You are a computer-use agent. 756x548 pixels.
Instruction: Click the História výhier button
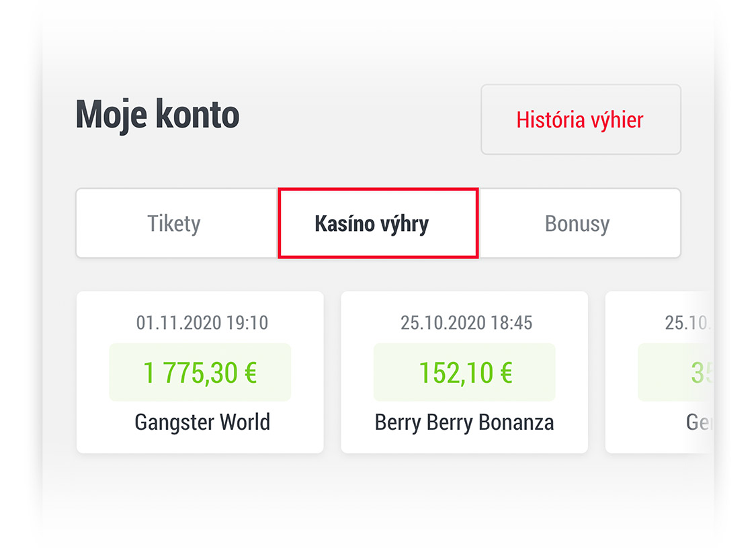click(x=580, y=120)
